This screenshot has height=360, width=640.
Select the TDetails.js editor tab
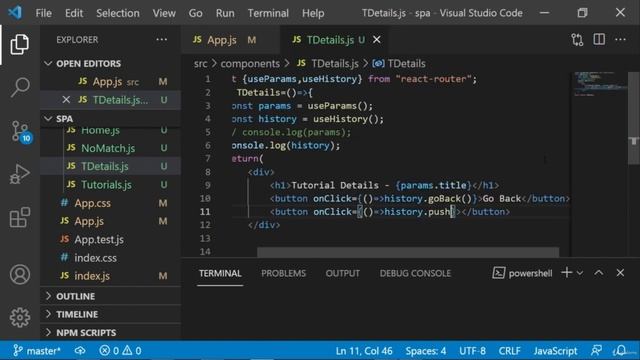click(x=334, y=40)
